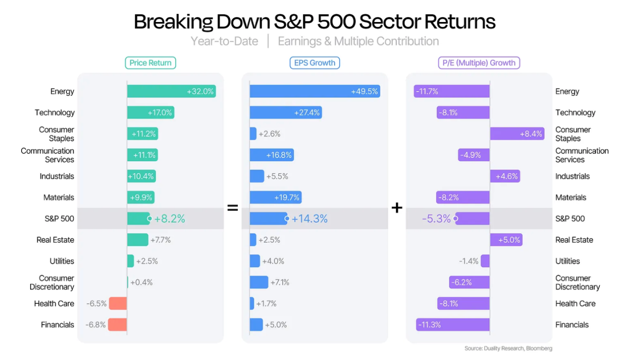The width and height of the screenshot is (631, 364).
Task: Click the Price Return header label
Action: (150, 63)
